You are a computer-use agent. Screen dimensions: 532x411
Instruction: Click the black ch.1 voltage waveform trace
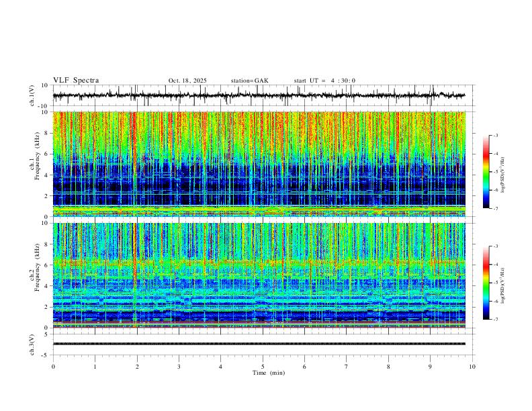[x=259, y=95]
